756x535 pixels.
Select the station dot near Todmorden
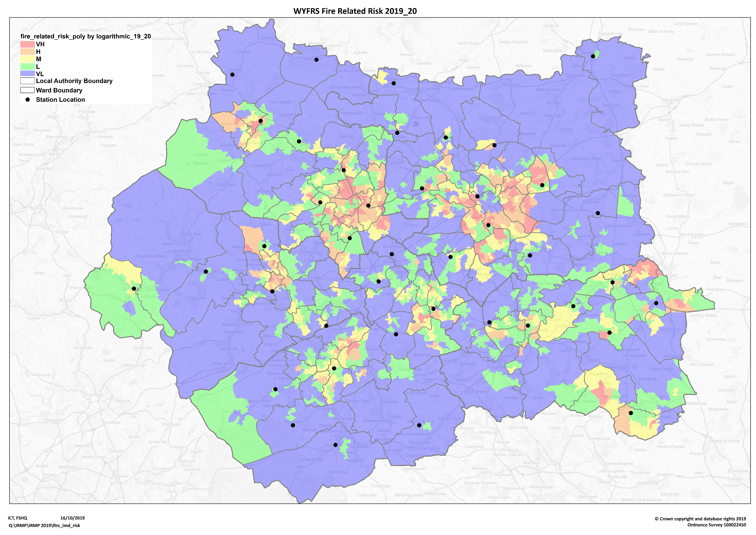(x=134, y=289)
